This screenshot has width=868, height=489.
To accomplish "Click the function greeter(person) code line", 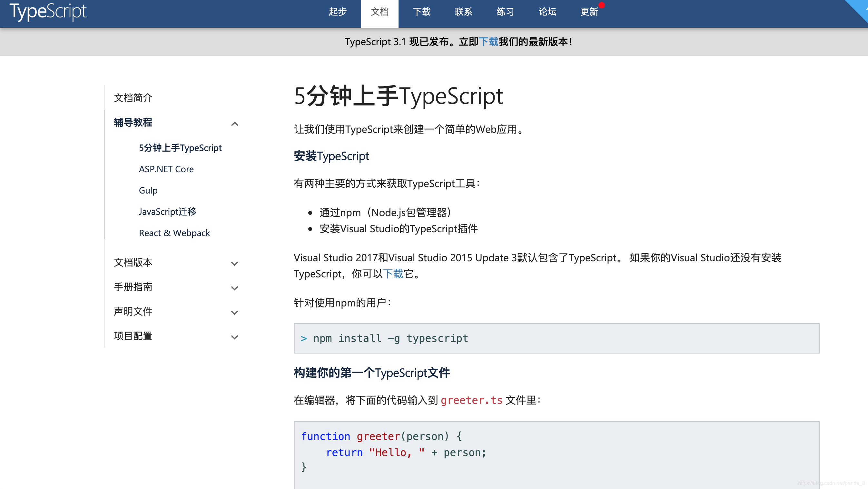I will click(381, 436).
